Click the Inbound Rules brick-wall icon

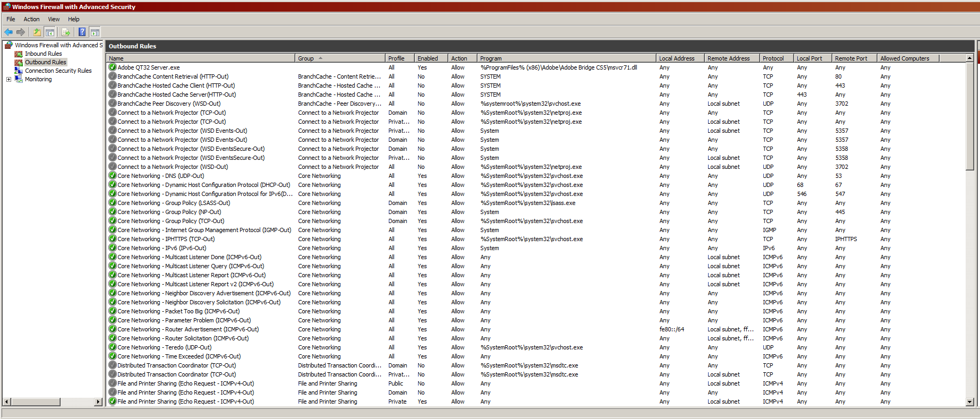(19, 54)
